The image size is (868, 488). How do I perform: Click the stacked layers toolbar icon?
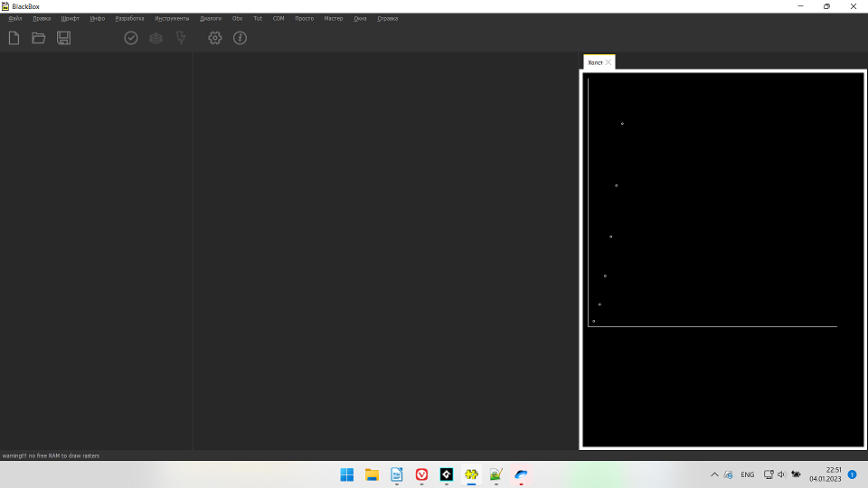point(156,38)
